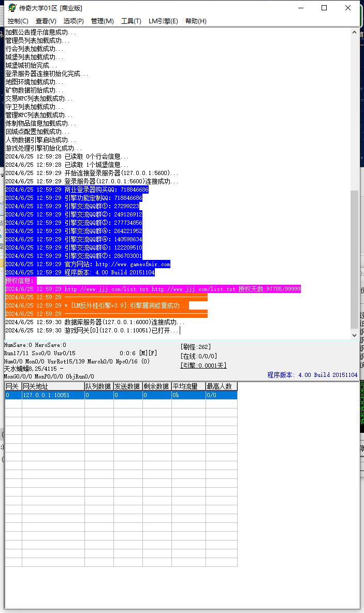
Task: Click the 授权天数:97785/99999 log line
Action: pos(153,289)
